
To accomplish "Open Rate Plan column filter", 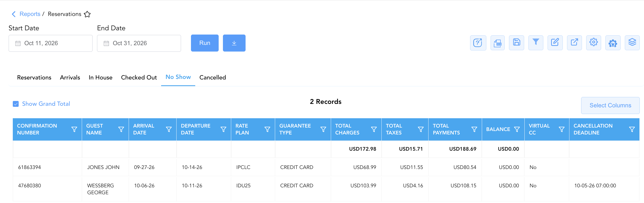I will click(267, 129).
